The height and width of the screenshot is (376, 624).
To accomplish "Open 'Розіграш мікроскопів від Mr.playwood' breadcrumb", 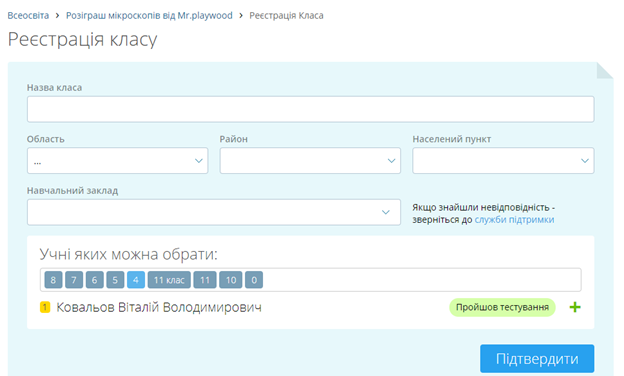I will pyautogui.click(x=149, y=16).
